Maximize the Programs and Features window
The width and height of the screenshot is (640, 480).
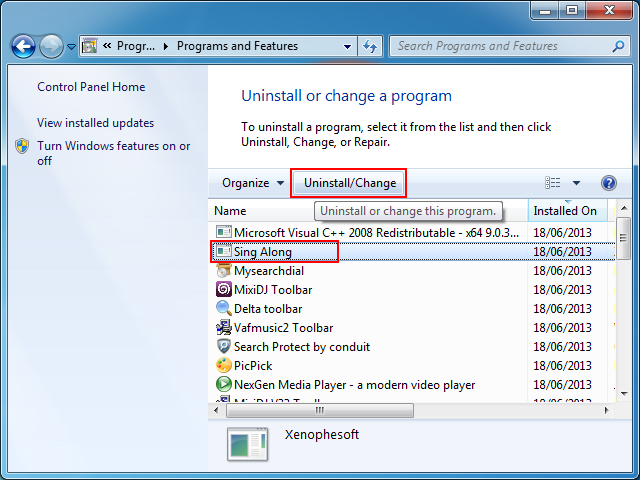(572, 10)
